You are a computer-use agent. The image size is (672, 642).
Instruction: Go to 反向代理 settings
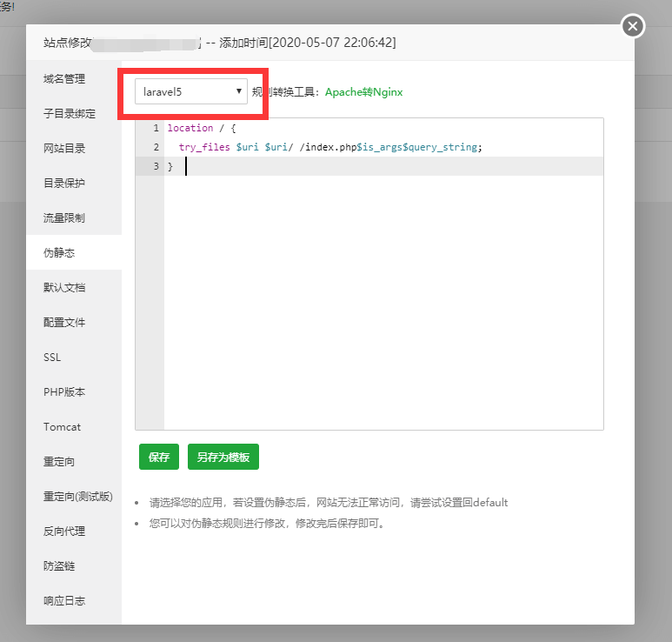click(x=64, y=532)
